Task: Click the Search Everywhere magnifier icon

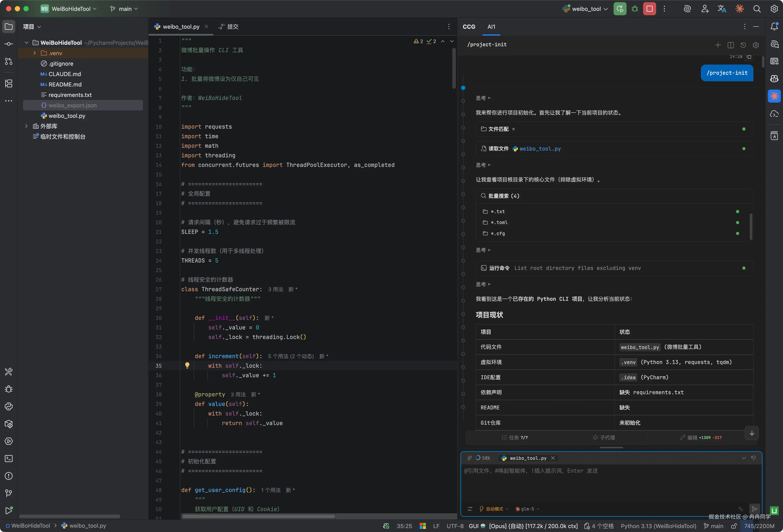Action: [x=757, y=9]
